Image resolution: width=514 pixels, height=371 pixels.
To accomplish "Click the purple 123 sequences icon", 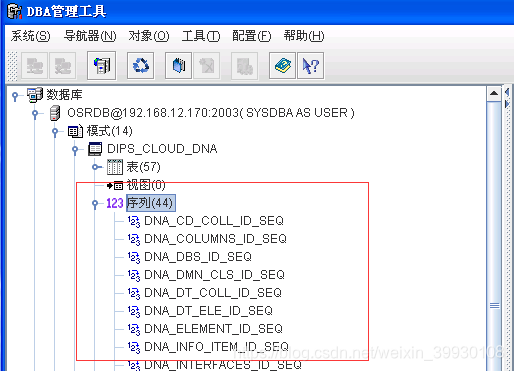I will click(x=115, y=203).
